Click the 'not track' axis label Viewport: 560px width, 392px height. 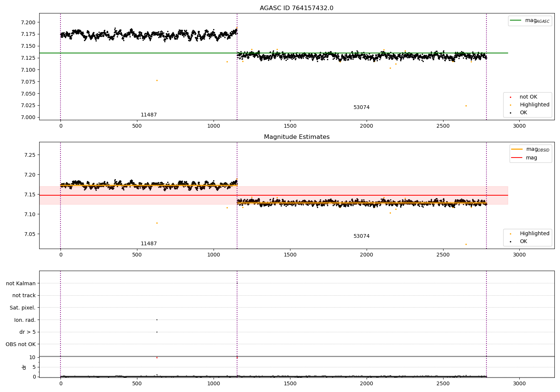pos(24,295)
